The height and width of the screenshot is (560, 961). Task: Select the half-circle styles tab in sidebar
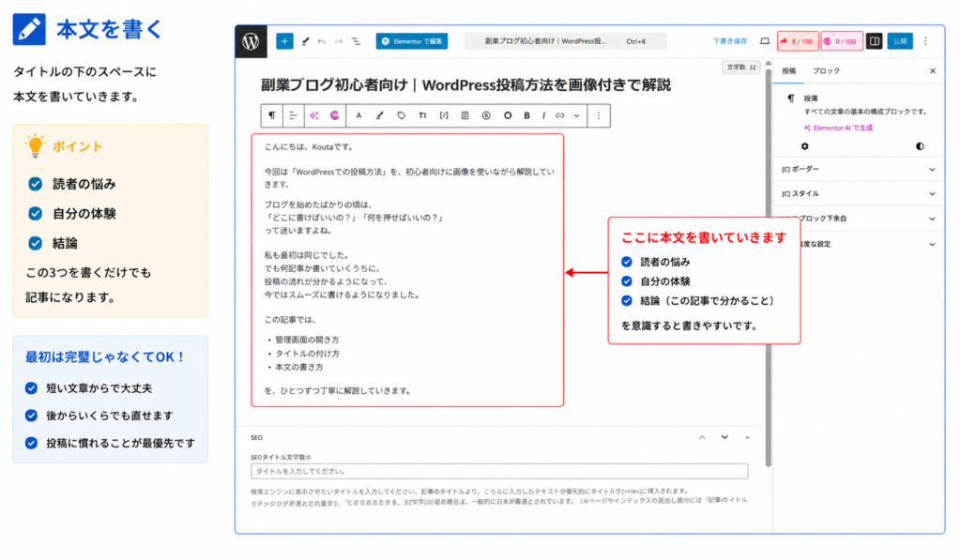tap(920, 146)
